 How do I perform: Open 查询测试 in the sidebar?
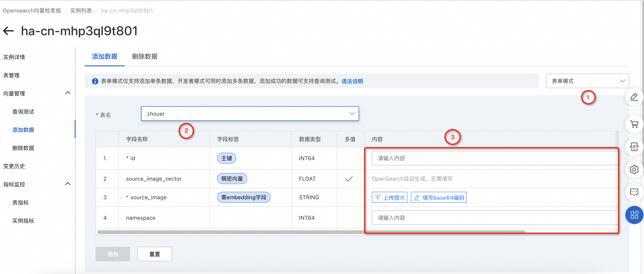[x=23, y=112]
